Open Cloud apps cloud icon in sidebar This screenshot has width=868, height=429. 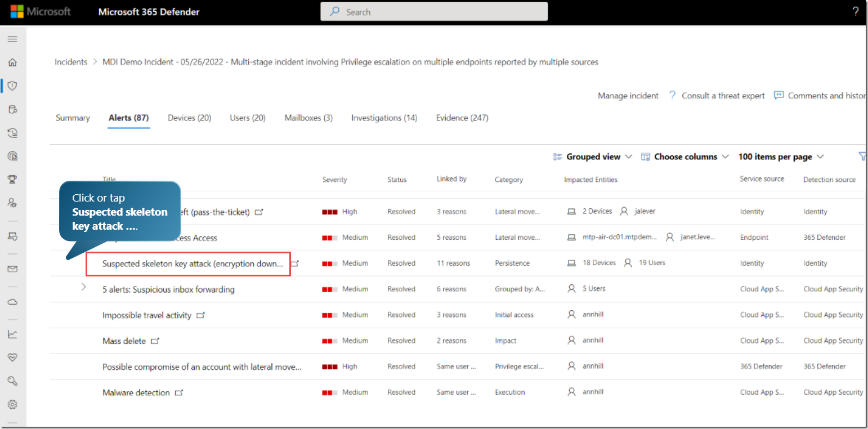tap(12, 302)
